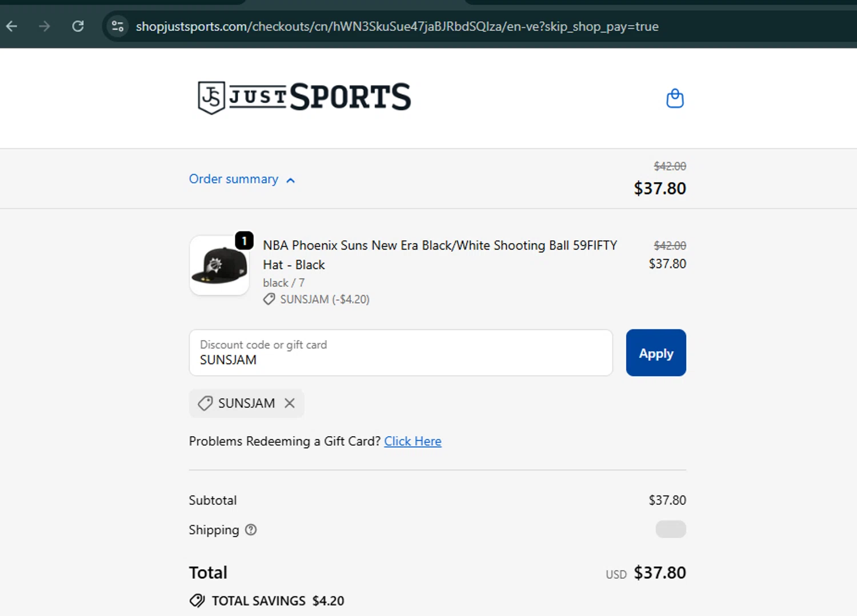Select the URL in the address bar
Screen dimensions: 857x616
click(x=397, y=26)
